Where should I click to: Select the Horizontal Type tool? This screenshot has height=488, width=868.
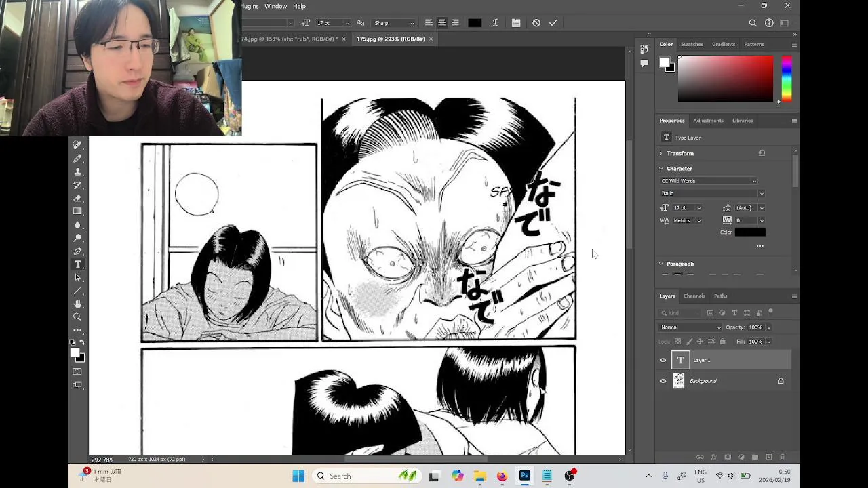77,264
